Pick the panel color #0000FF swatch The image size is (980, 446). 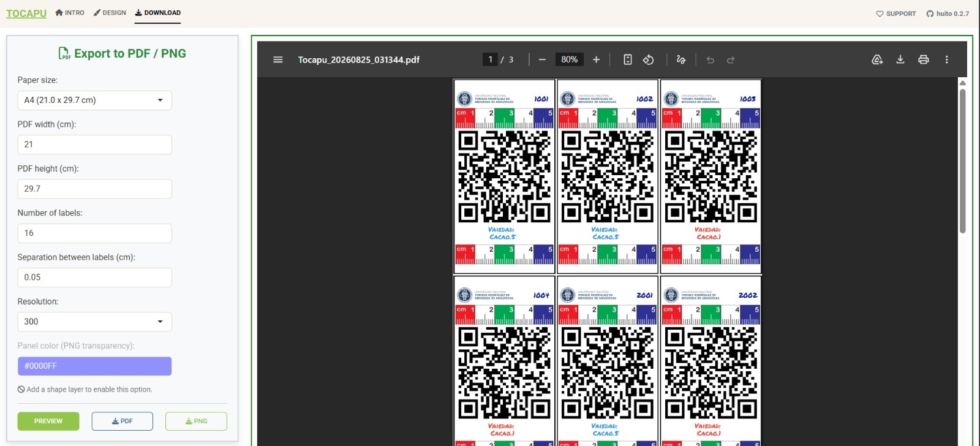[x=94, y=366]
